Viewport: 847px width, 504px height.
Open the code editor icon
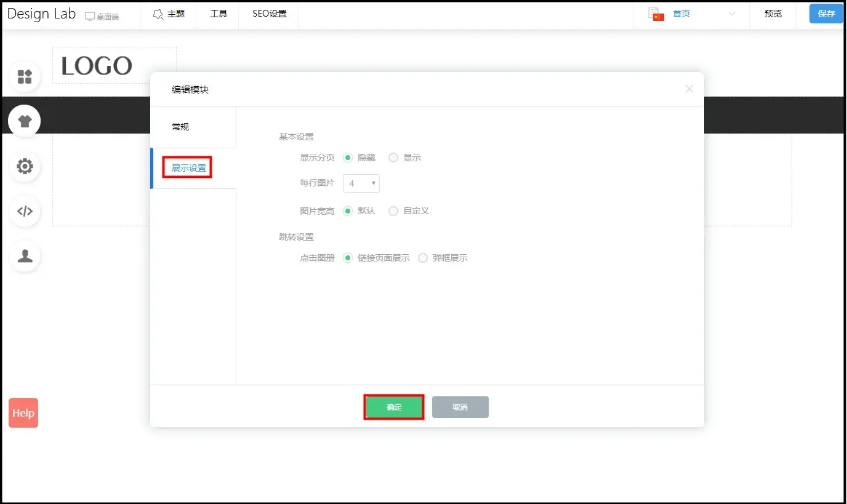(25, 211)
